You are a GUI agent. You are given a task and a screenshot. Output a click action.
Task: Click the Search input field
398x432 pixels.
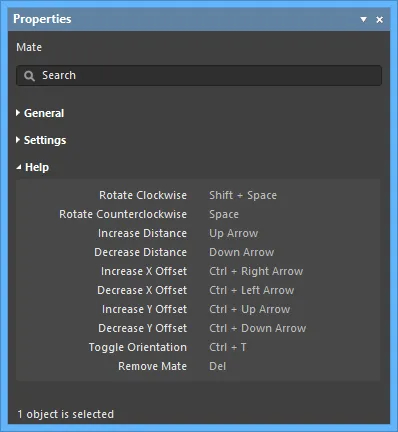[199, 75]
